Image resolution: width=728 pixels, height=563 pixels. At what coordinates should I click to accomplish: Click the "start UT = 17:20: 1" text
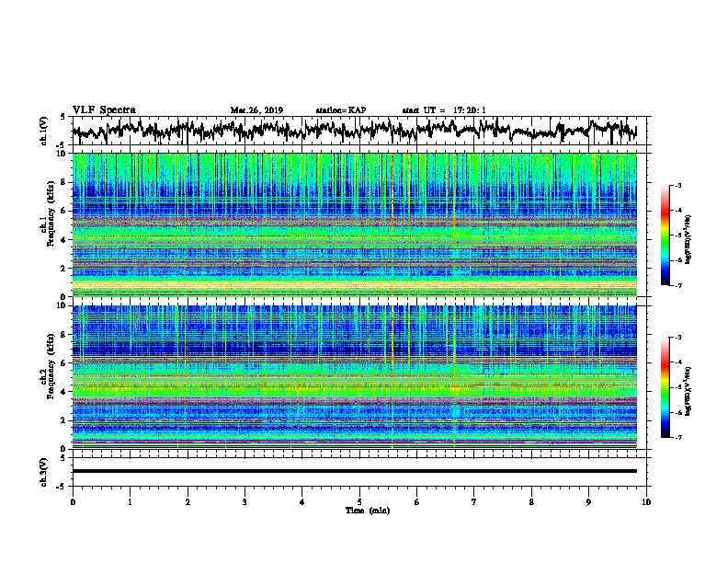[444, 110]
